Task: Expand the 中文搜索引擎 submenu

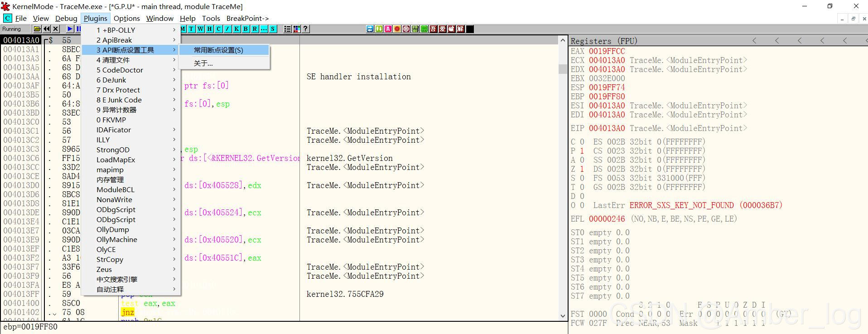Action: pyautogui.click(x=131, y=279)
